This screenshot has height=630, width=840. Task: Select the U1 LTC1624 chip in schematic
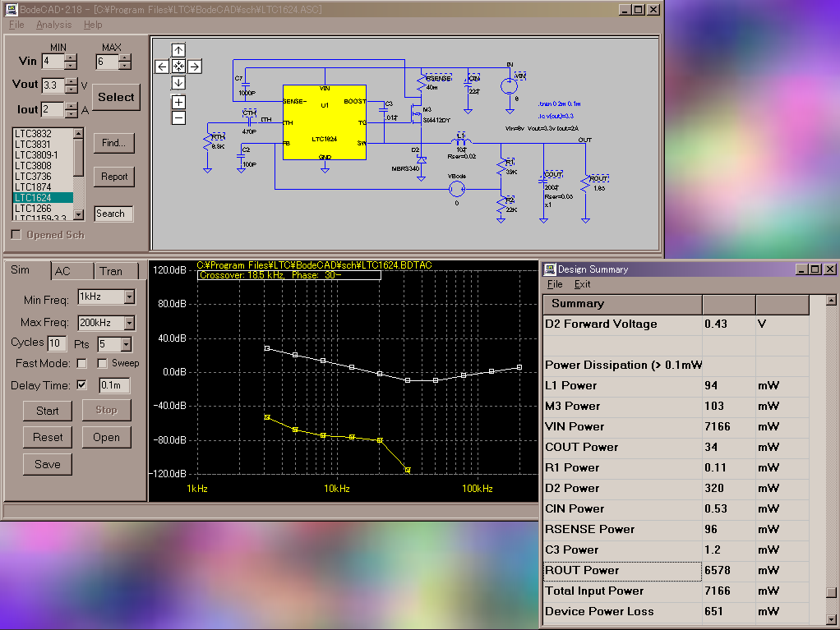(325, 122)
